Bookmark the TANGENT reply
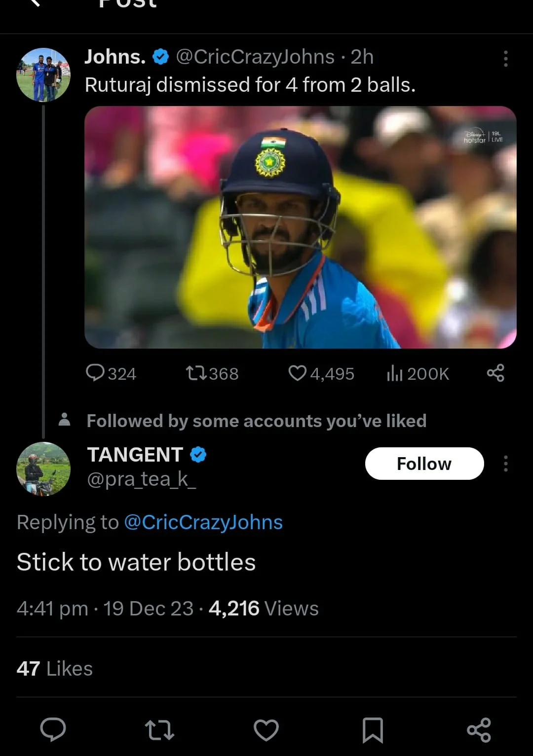Viewport: 533px width, 756px height. (373, 730)
